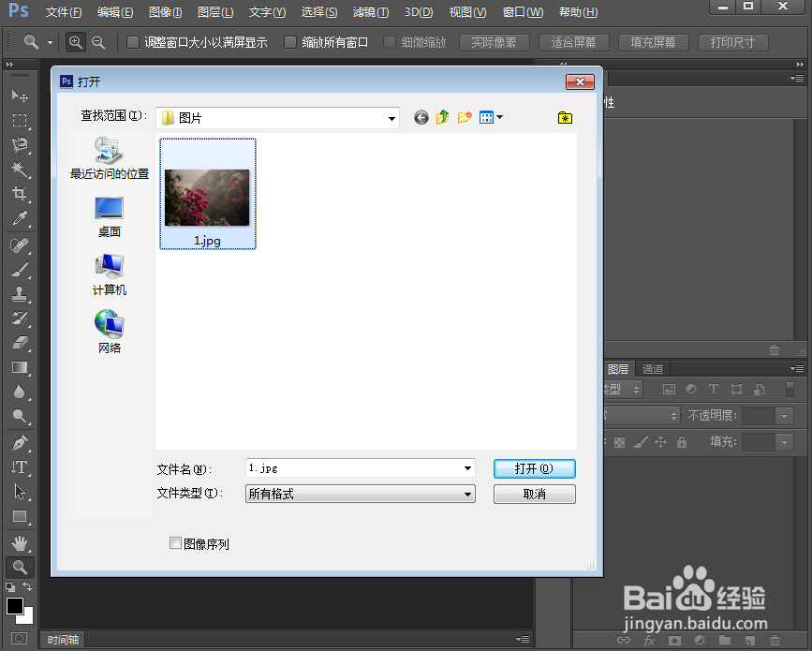Image resolution: width=812 pixels, height=651 pixels.
Task: Toggle the scrubby zoom checkbox
Action: click(390, 42)
